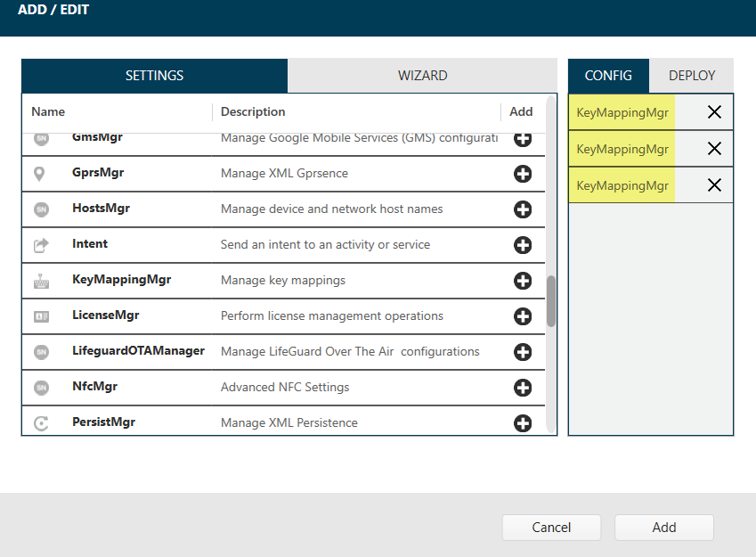This screenshot has width=756, height=557.
Task: Add PersistMgr using plus icon
Action: (523, 423)
